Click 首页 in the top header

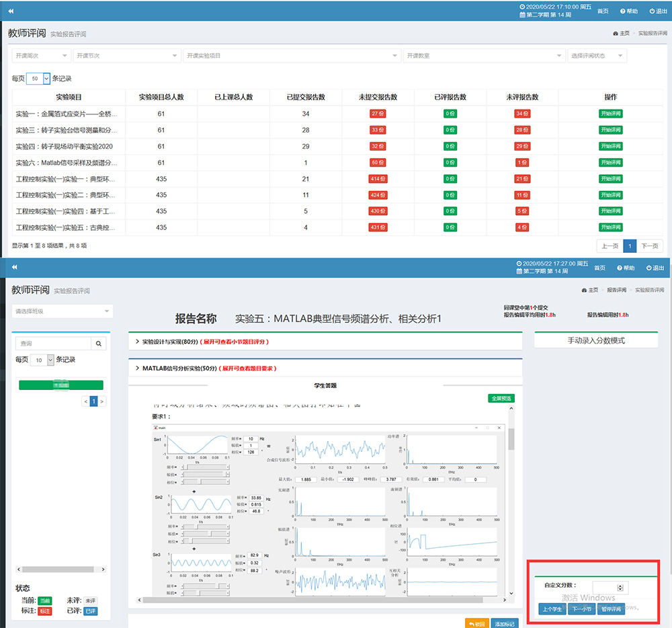tap(603, 11)
